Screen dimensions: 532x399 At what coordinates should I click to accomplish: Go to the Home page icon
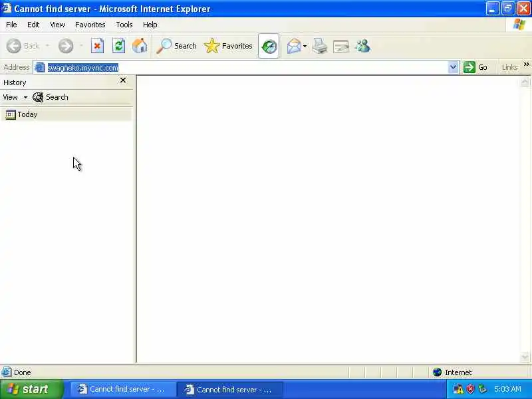click(x=140, y=46)
